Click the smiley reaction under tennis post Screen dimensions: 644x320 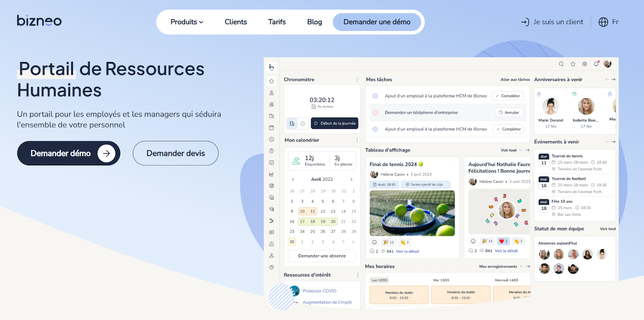click(x=374, y=242)
